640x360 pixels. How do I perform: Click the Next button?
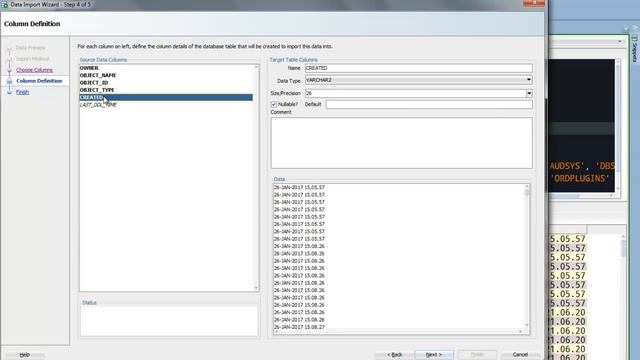pyautogui.click(x=433, y=355)
